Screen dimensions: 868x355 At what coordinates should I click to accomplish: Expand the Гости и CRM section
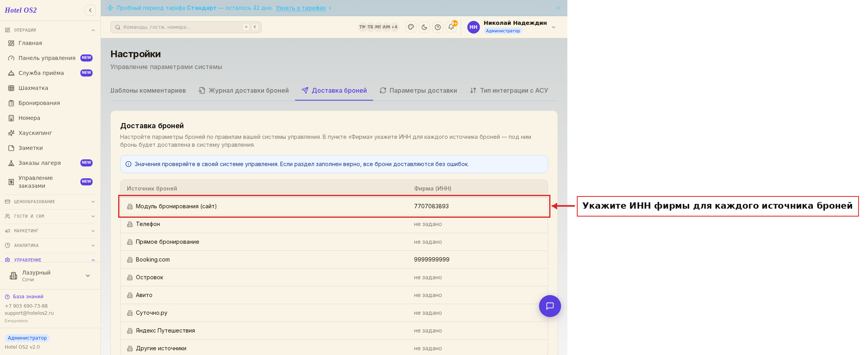click(x=50, y=216)
